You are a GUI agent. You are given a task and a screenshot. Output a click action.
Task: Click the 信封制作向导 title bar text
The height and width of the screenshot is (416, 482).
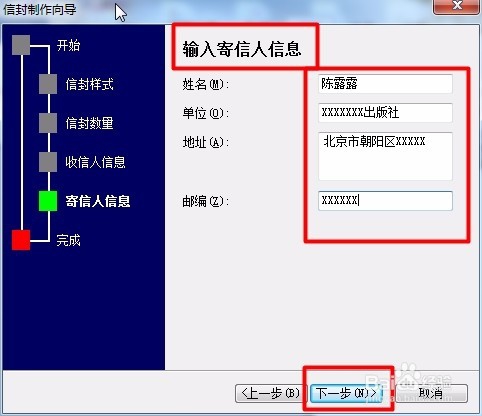tap(40, 9)
